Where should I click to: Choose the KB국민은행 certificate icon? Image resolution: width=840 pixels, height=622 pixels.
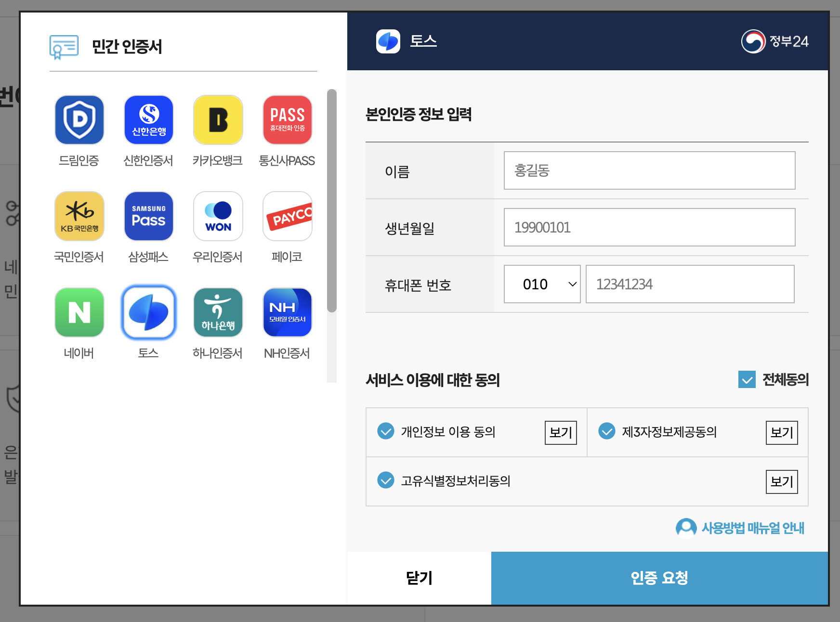(79, 216)
